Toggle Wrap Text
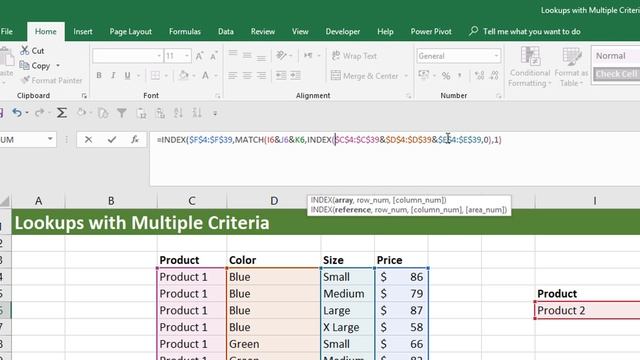This screenshot has height=360, width=640. click(354, 56)
